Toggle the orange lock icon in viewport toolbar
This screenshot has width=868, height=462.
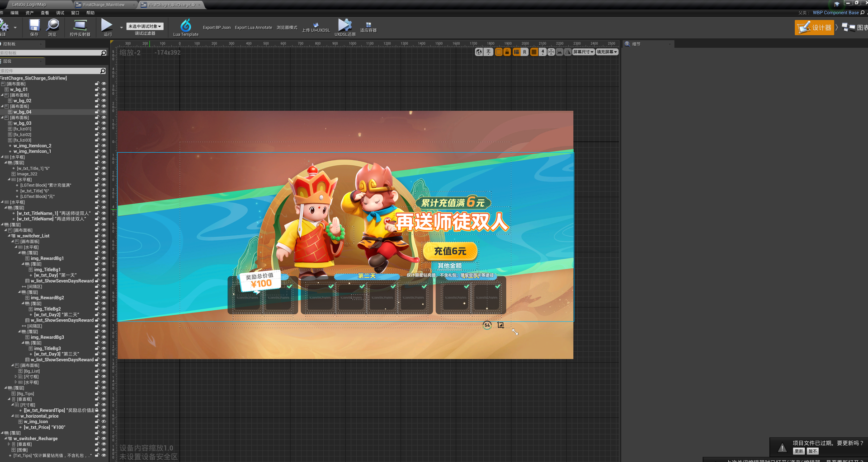point(507,52)
